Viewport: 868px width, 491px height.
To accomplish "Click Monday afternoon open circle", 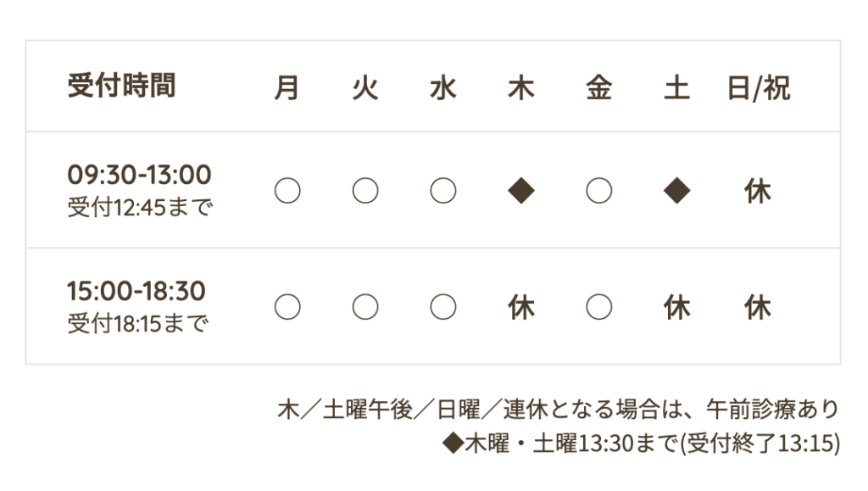I will (x=287, y=307).
